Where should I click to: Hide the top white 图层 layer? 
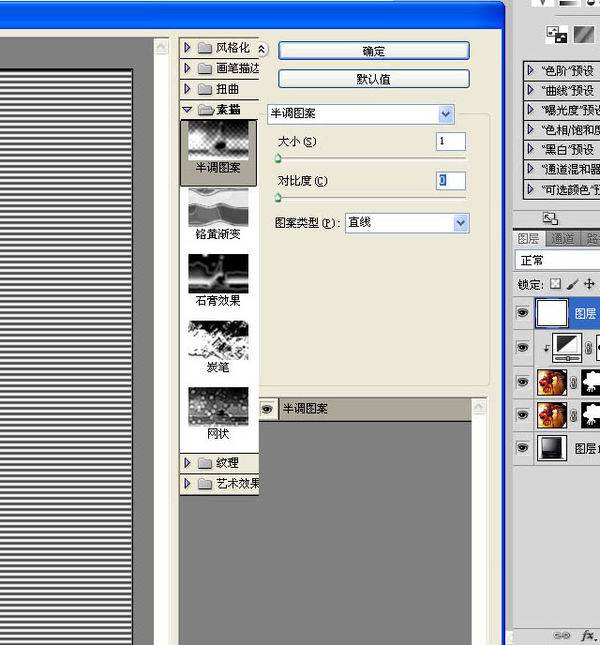pos(523,313)
